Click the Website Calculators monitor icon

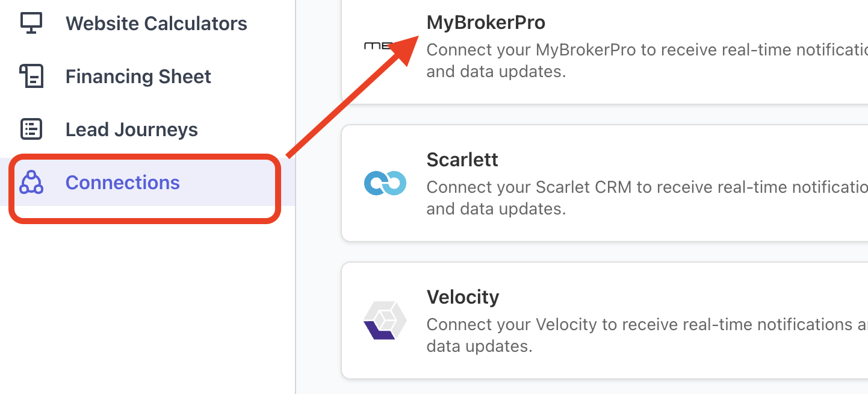(31, 23)
